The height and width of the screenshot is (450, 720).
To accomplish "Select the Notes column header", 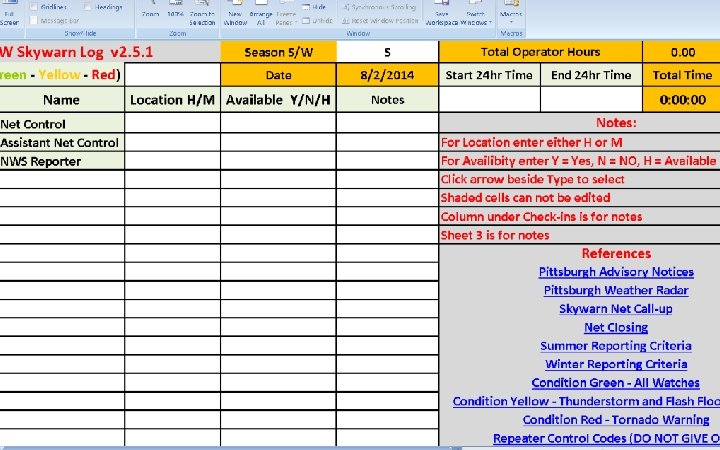I will click(x=388, y=100).
